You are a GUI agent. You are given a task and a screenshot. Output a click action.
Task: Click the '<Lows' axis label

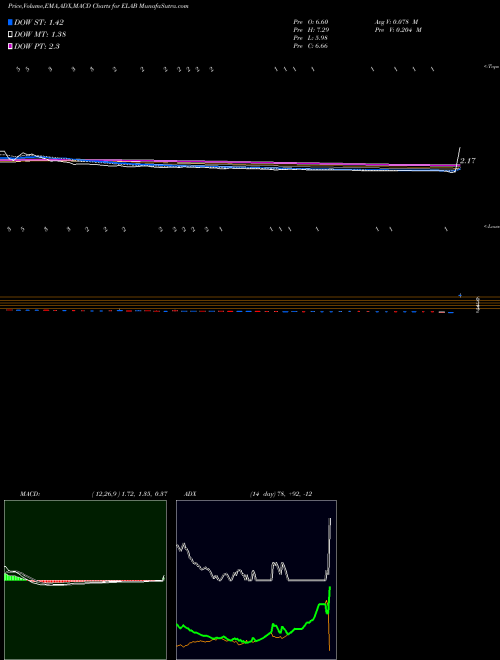coord(492,226)
